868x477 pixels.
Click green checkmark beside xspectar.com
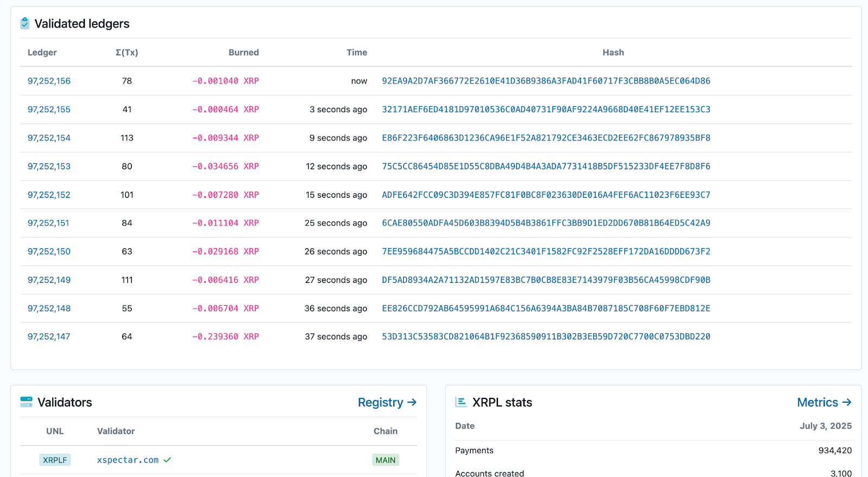coord(167,460)
